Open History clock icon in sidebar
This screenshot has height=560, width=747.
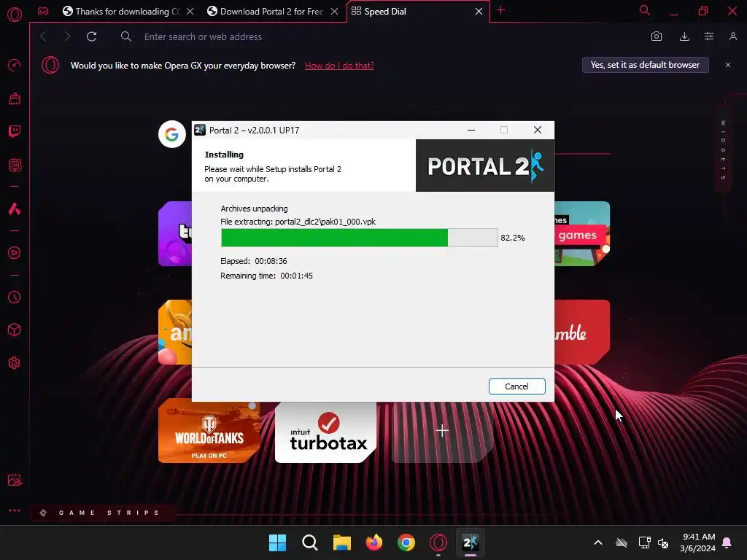15,297
